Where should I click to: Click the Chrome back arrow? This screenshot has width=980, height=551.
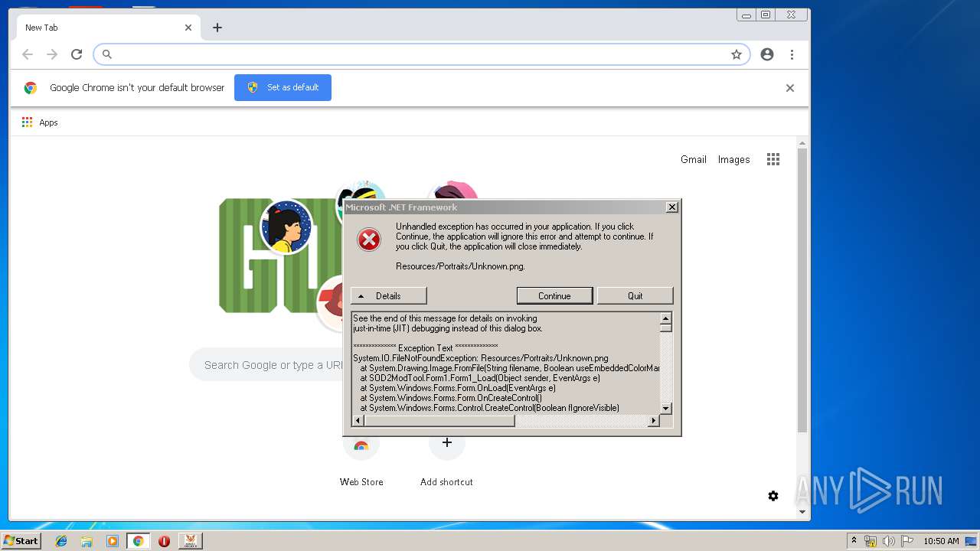(28, 54)
